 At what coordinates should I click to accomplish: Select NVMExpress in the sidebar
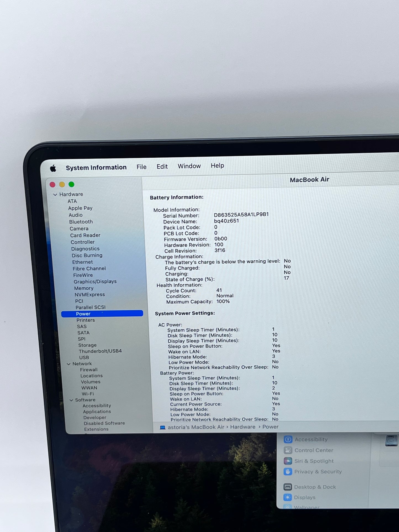click(90, 295)
